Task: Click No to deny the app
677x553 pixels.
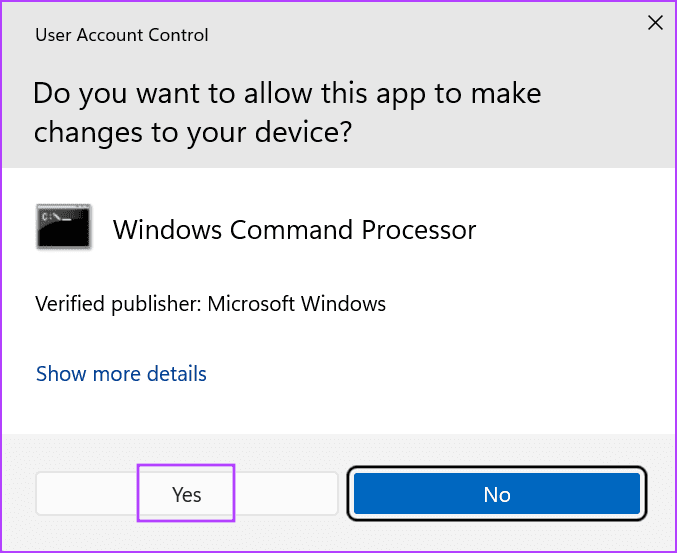Action: pyautogui.click(x=496, y=494)
